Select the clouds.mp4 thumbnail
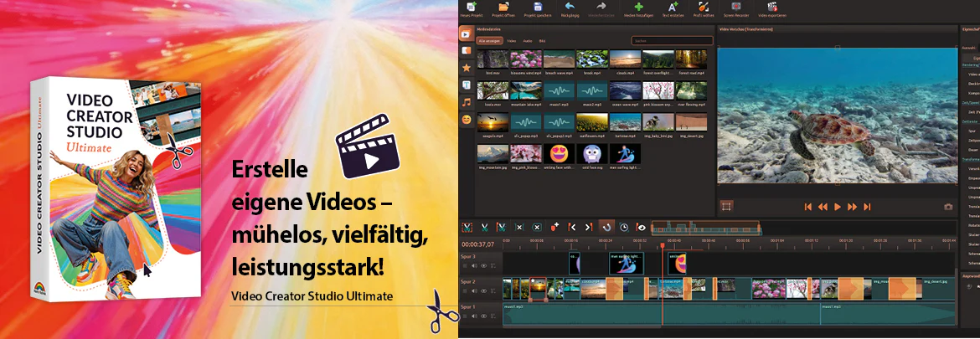Image resolution: width=980 pixels, height=339 pixels. click(624, 59)
